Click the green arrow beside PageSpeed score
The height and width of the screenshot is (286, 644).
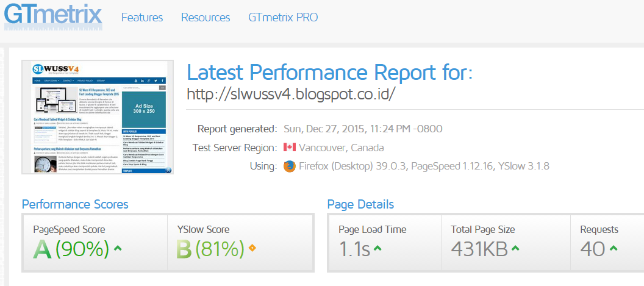pos(118,248)
